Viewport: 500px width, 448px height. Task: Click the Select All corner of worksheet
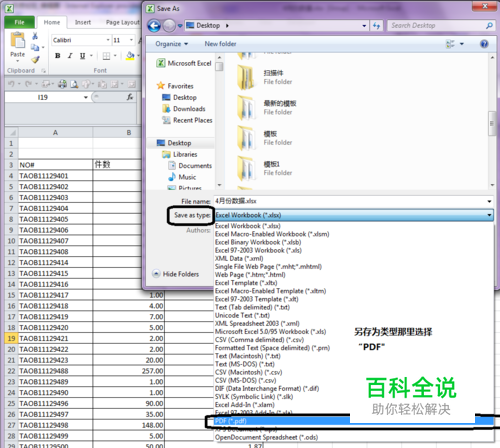click(x=12, y=133)
